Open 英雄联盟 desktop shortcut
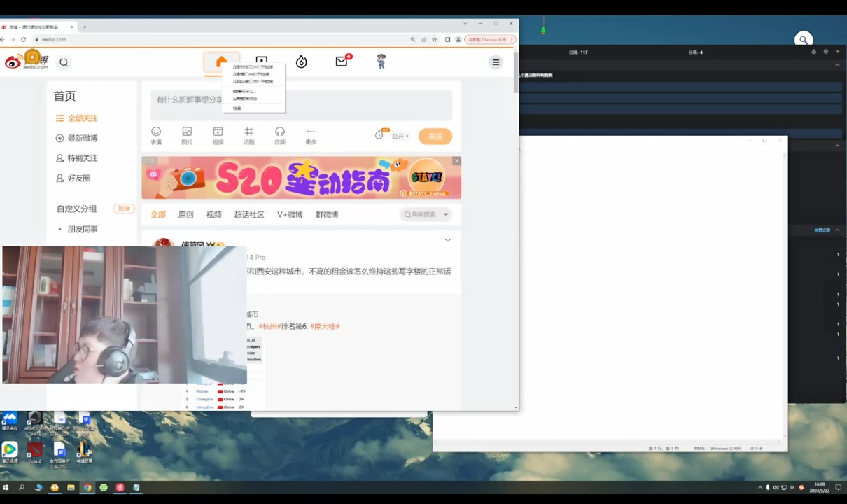Image resolution: width=847 pixels, height=504 pixels. click(84, 451)
